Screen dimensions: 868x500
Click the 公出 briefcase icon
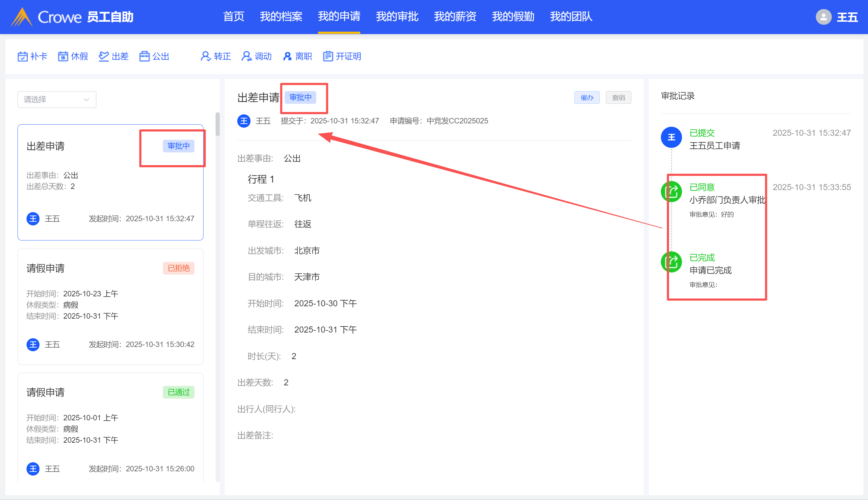pyautogui.click(x=144, y=56)
